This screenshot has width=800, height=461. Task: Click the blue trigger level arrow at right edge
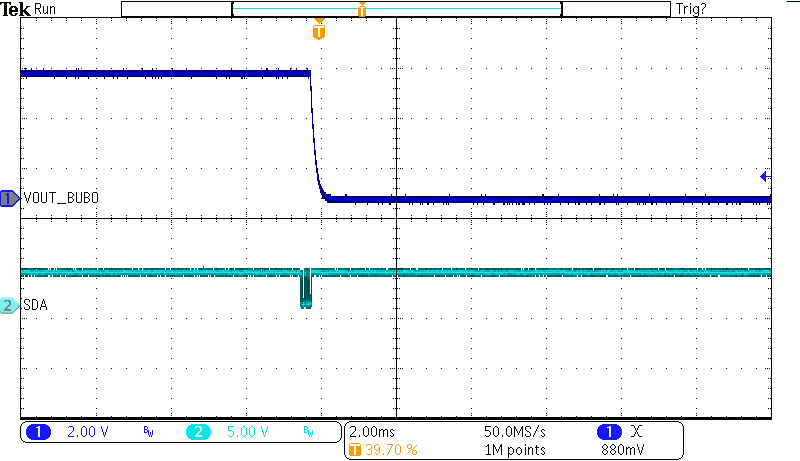coord(765,177)
